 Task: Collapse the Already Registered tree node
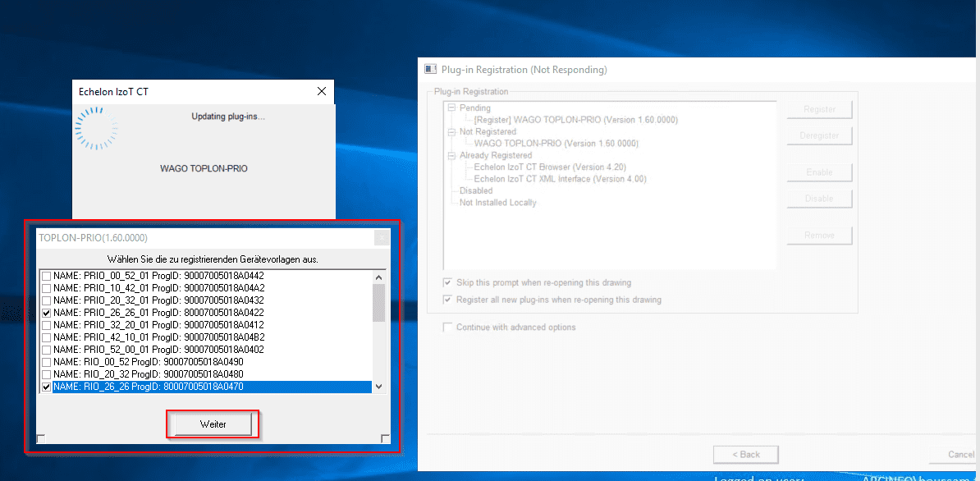coord(451,155)
